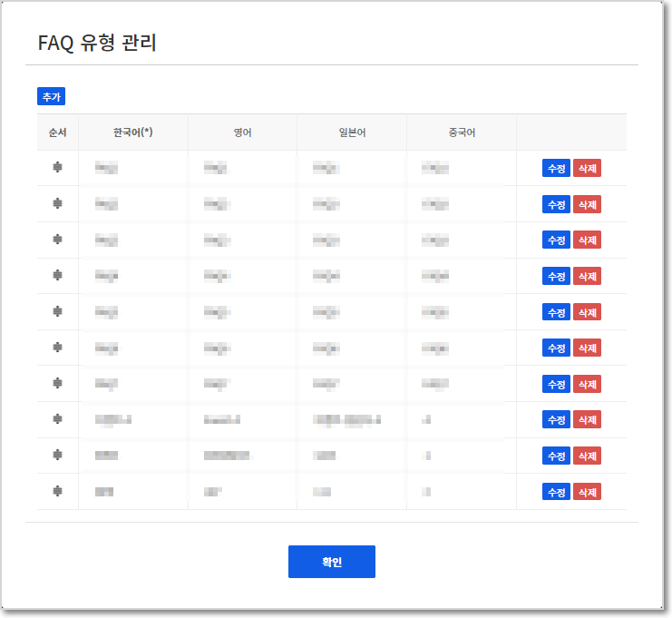Delete the eighth row with 삭제
The width and height of the screenshot is (672, 618).
587,420
